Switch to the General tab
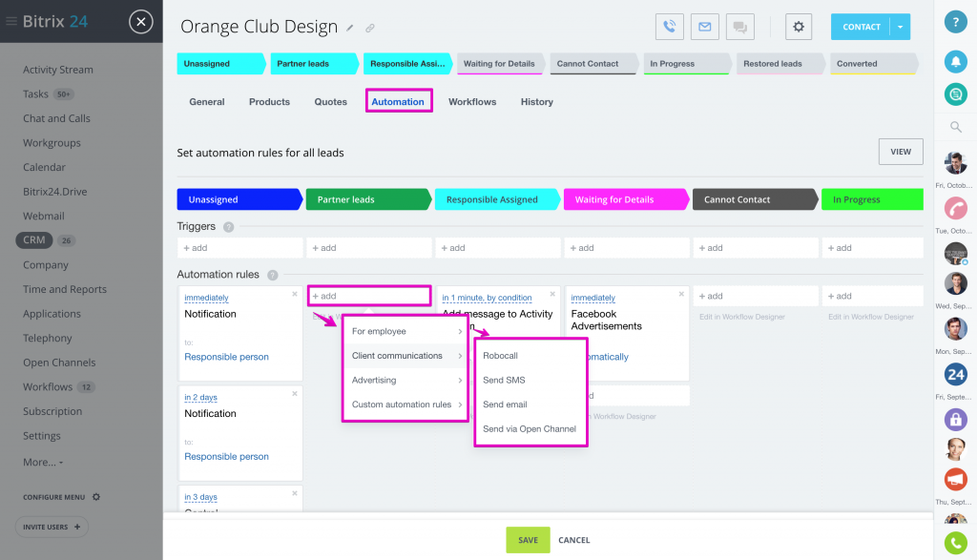 pyautogui.click(x=207, y=101)
